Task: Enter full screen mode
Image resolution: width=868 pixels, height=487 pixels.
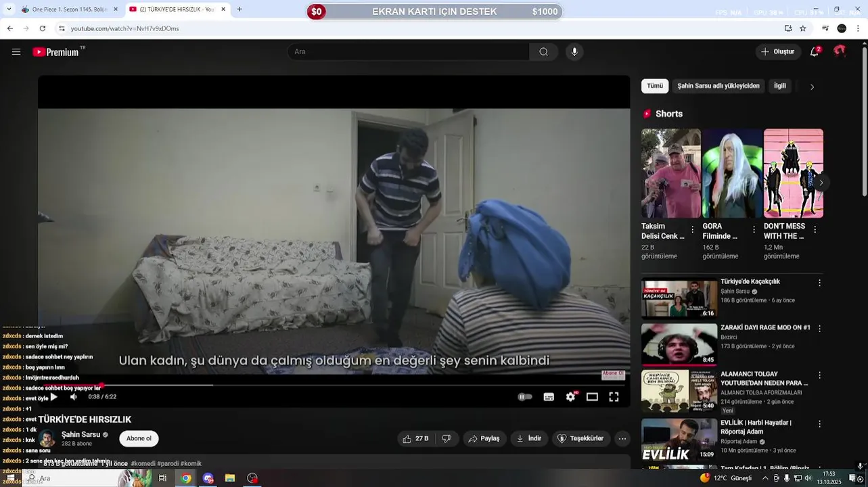Action: point(614,397)
